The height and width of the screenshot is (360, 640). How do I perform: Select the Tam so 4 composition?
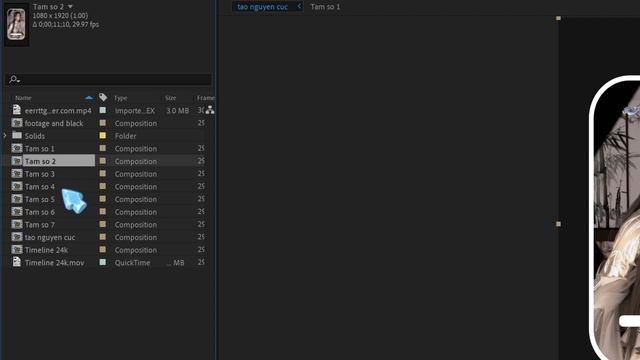[40, 187]
